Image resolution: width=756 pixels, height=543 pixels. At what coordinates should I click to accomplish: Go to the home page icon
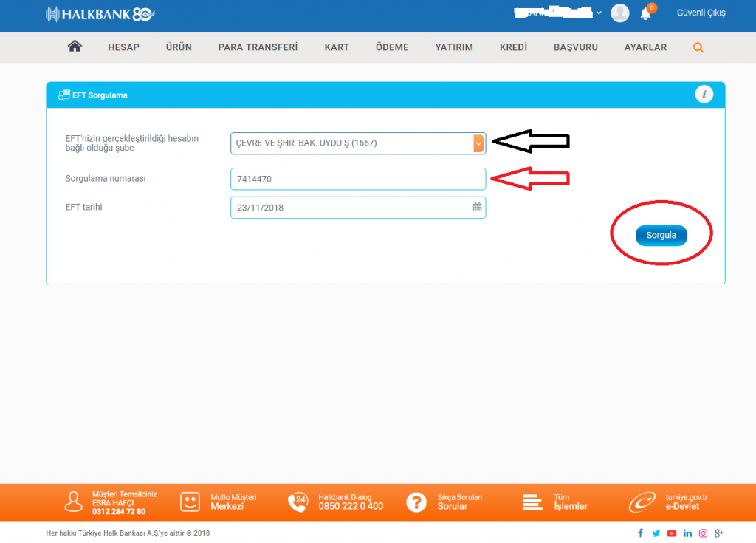(75, 47)
